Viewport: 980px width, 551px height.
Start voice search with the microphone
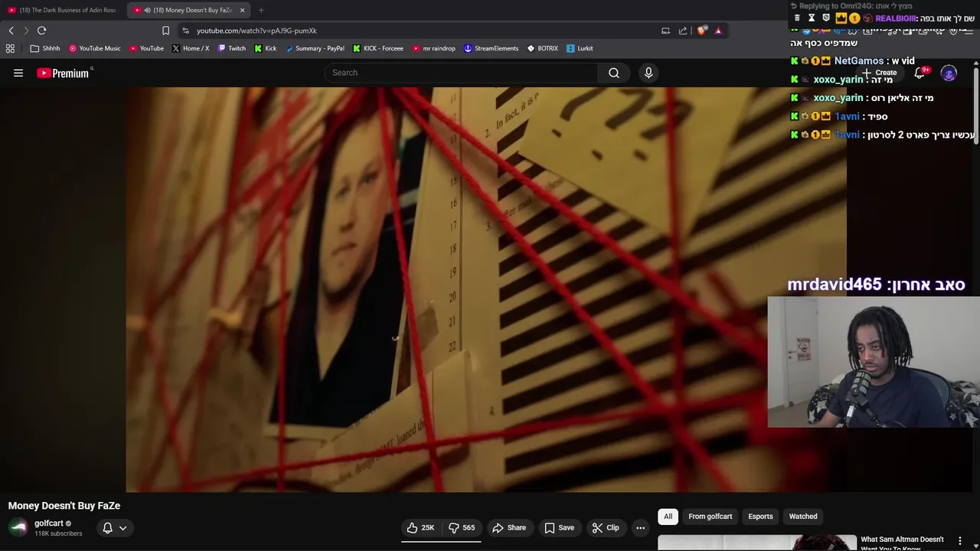648,73
